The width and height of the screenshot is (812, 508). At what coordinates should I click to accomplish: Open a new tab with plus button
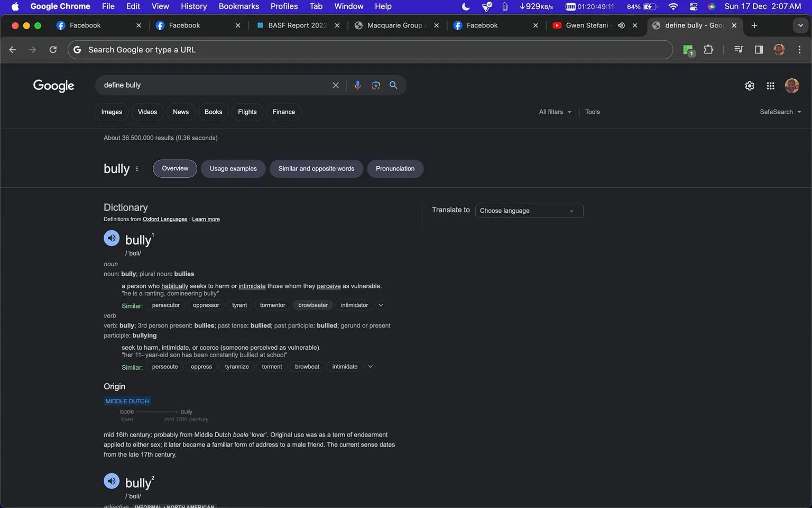(754, 25)
